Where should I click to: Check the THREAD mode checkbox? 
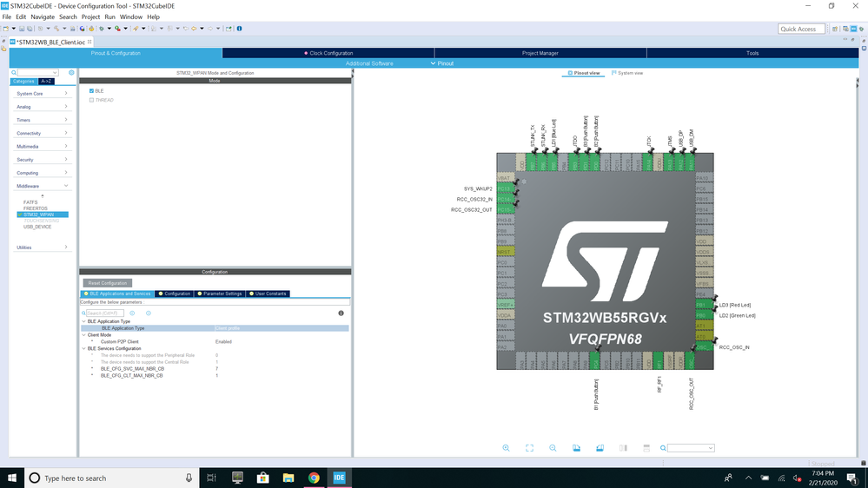click(91, 100)
